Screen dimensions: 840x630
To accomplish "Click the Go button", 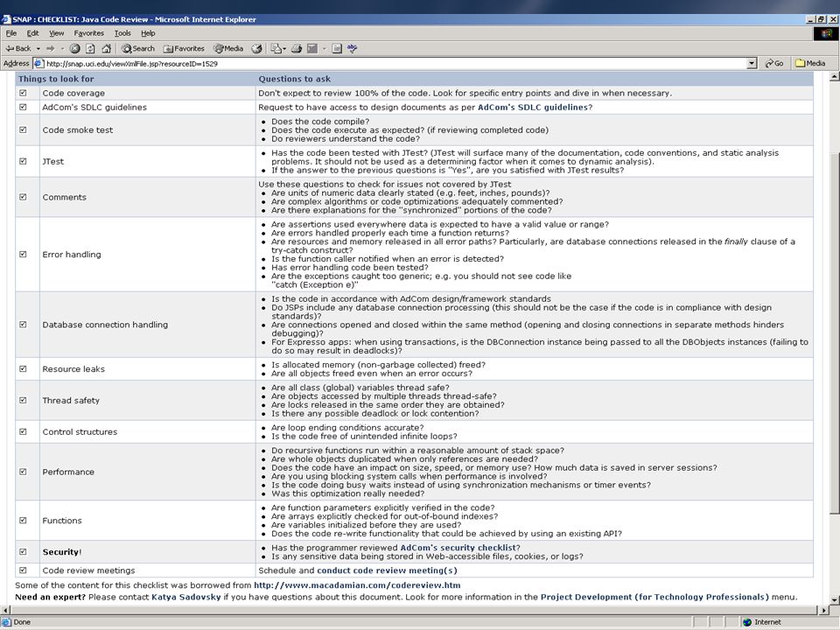I will [x=774, y=63].
